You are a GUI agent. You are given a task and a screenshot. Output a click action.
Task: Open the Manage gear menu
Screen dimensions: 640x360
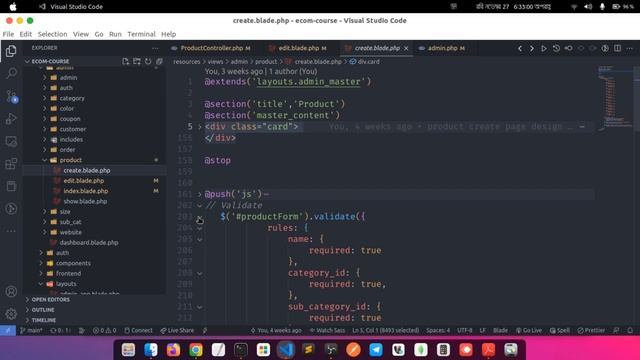coord(11,313)
